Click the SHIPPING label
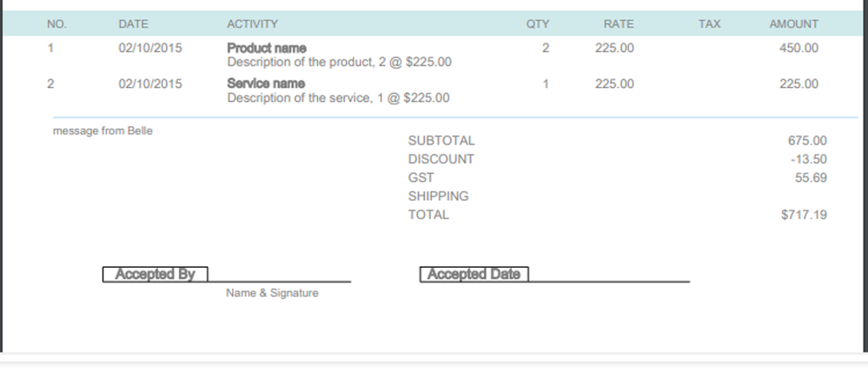Viewport: 868px width, 368px height. click(x=438, y=197)
